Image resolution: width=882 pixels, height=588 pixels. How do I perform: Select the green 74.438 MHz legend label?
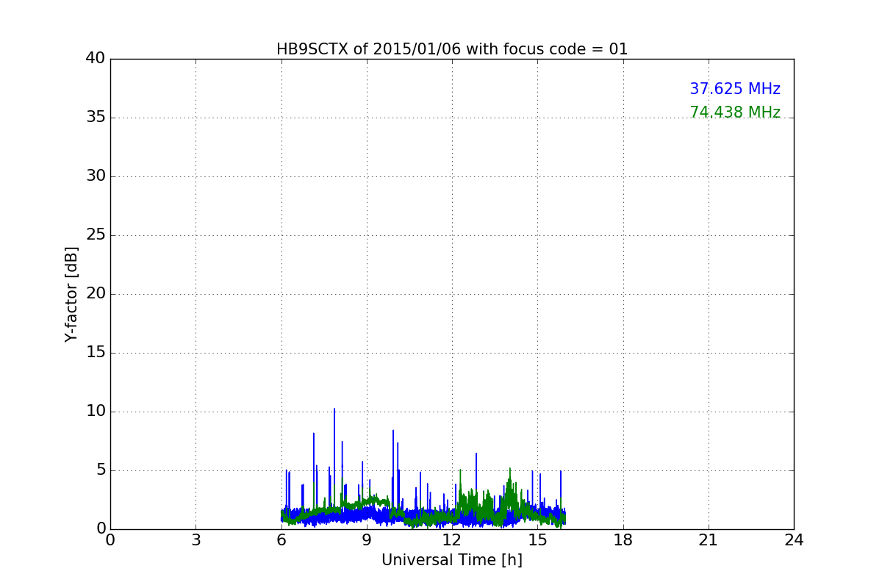(735, 112)
